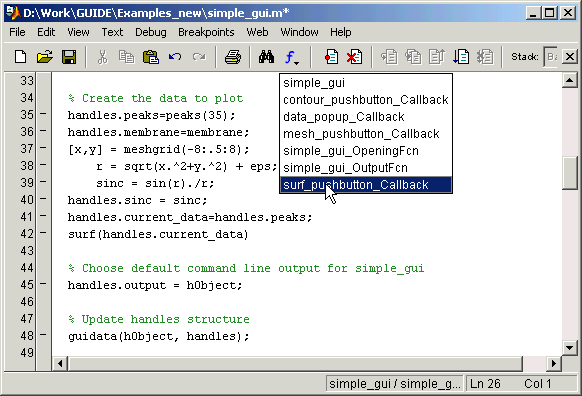Viewport: 582px width, 396px height.
Task: Click the Cut scissors icon
Action: click(x=102, y=57)
